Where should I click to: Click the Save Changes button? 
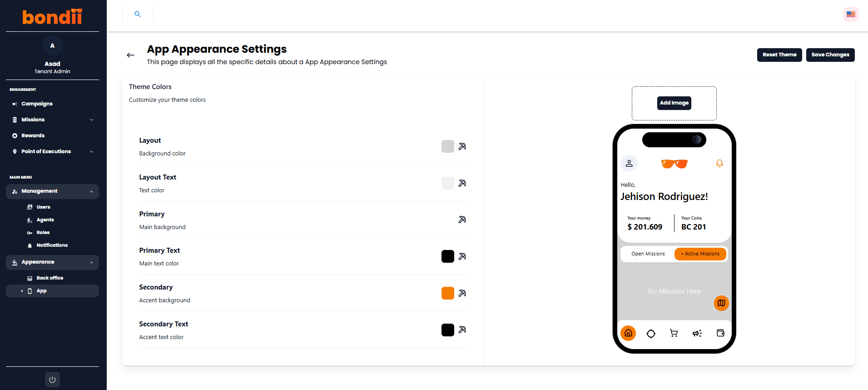(x=830, y=55)
